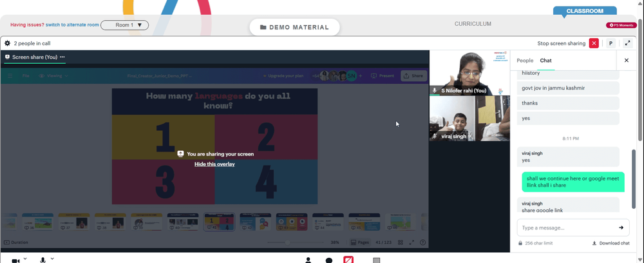The image size is (644, 263).
Task: Open the Room 1 dropdown
Action: pyautogui.click(x=124, y=25)
